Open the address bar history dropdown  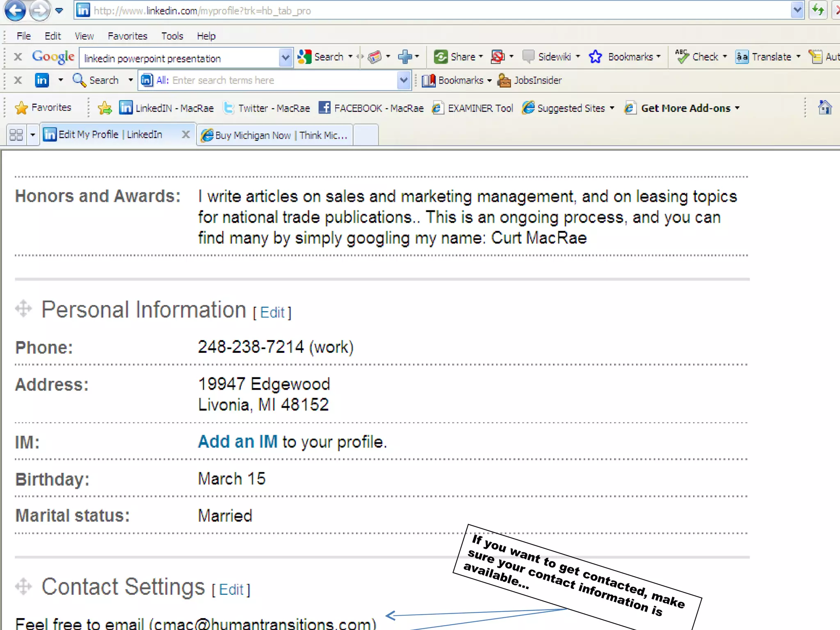tap(797, 10)
